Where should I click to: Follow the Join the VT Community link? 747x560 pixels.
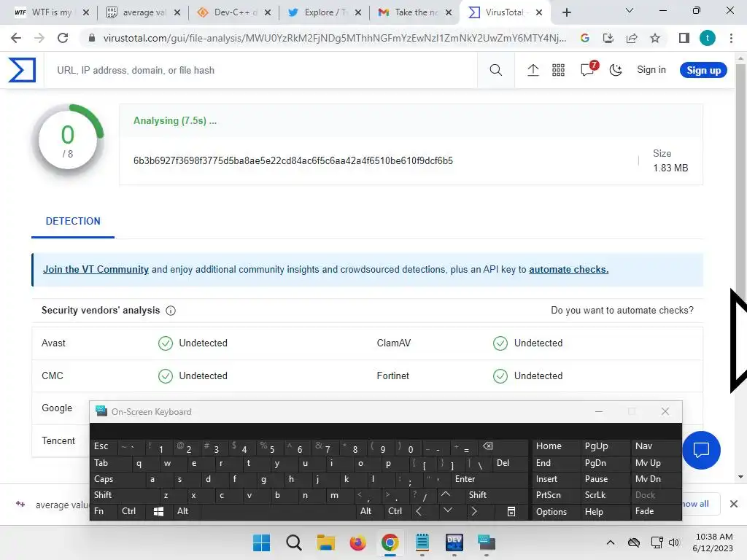point(96,270)
